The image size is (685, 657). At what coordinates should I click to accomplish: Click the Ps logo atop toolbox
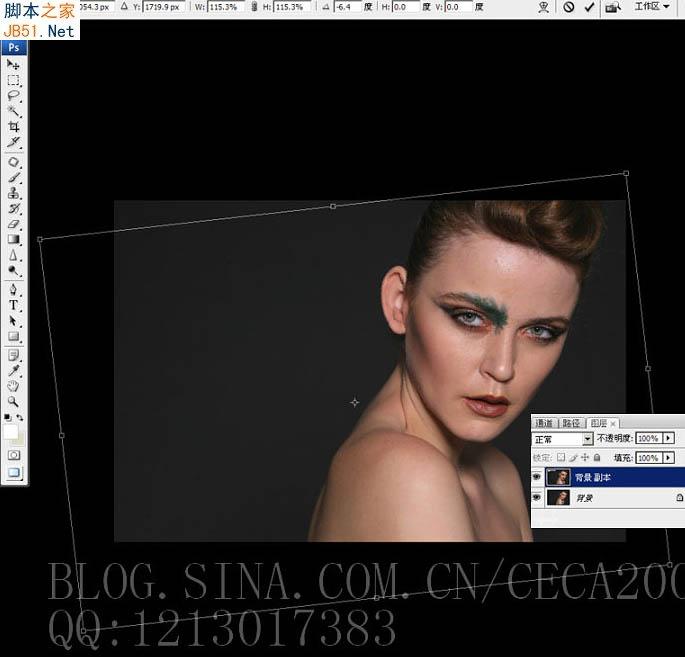(x=14, y=47)
